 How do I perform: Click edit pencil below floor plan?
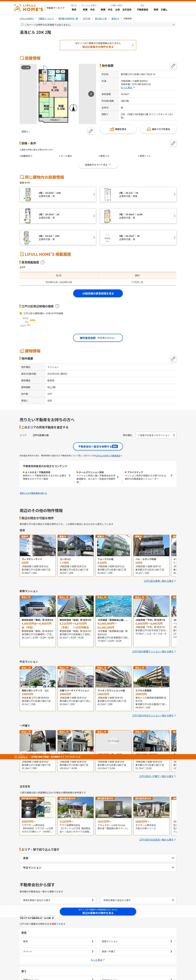coord(91,131)
